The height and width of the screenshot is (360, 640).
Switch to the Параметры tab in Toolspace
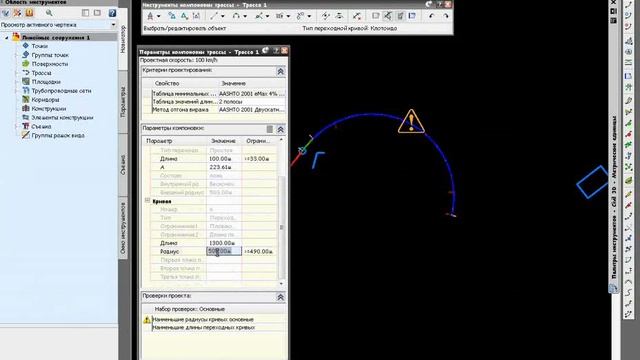coord(123,102)
